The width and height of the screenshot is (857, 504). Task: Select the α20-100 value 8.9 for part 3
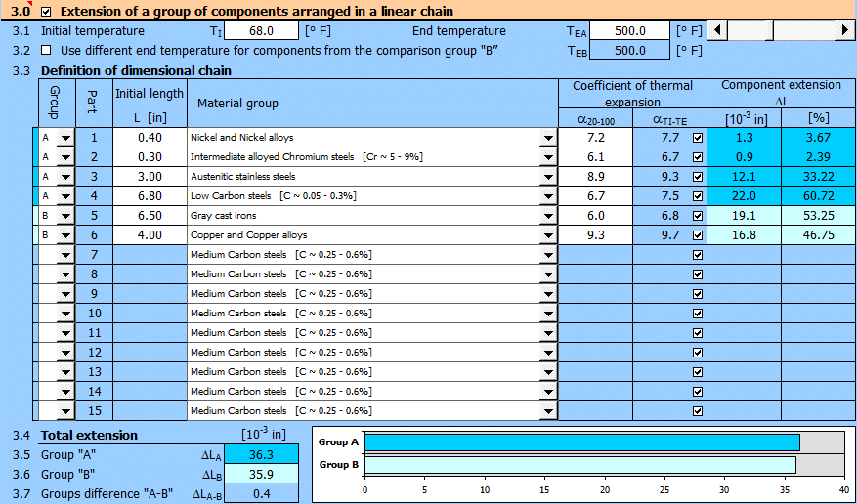595,177
